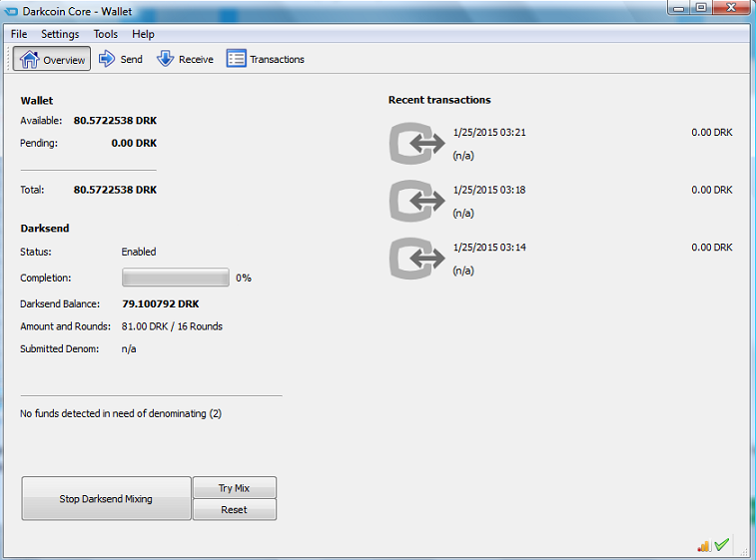Check the network connections signal icon

coord(704,546)
